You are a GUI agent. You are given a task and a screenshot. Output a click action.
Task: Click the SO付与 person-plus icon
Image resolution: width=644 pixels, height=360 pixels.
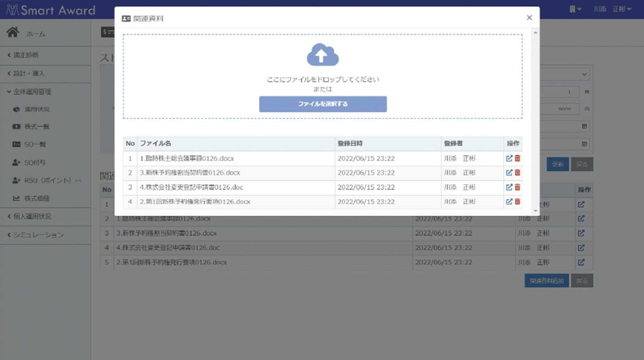16,162
